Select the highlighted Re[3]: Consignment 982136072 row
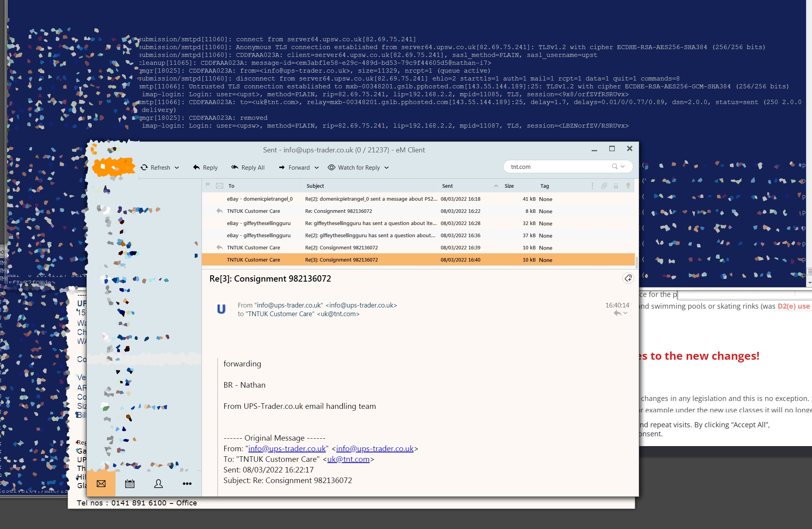 click(418, 260)
